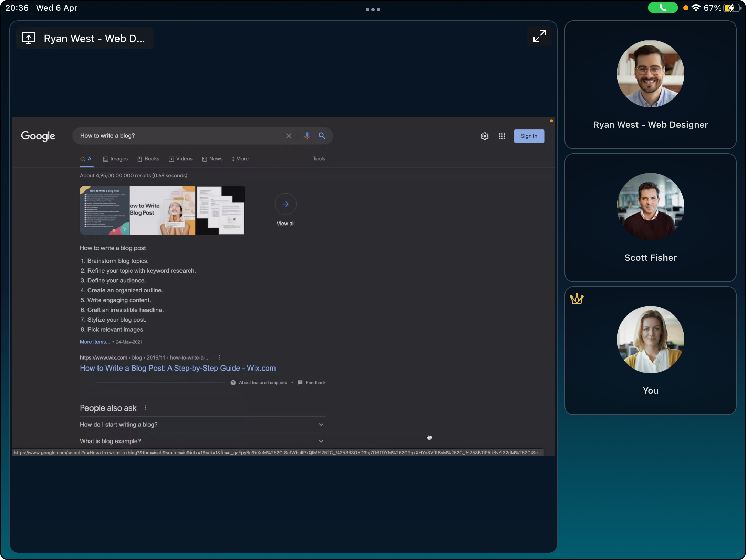Click the expand to fullscreen icon
The height and width of the screenshot is (560, 746).
pos(539,37)
